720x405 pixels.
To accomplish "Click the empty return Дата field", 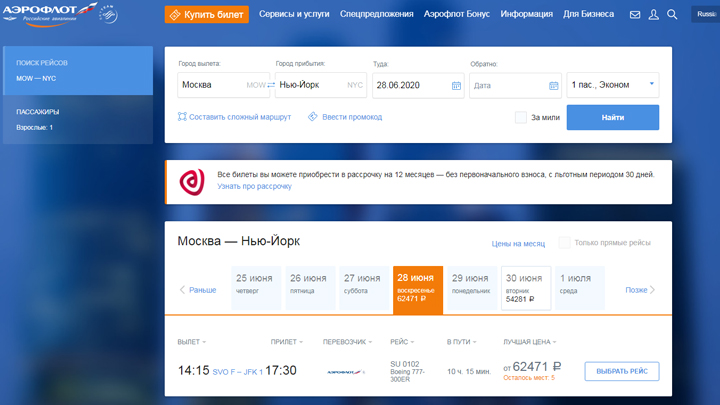I will click(515, 85).
